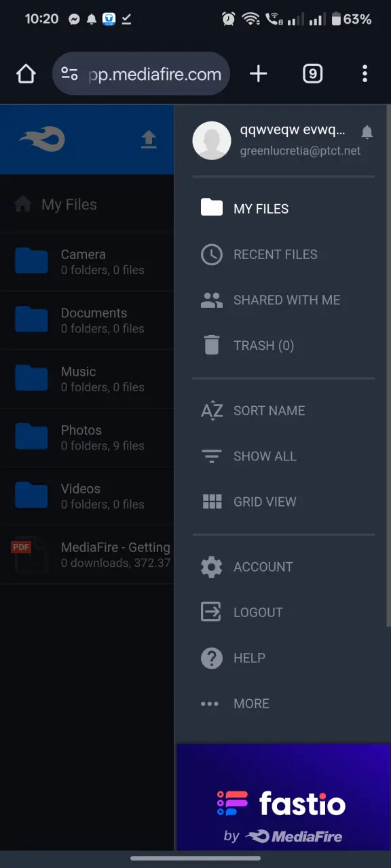The height and width of the screenshot is (868, 391).
Task: Select the qqwveqw evwq account name
Action: tap(293, 131)
